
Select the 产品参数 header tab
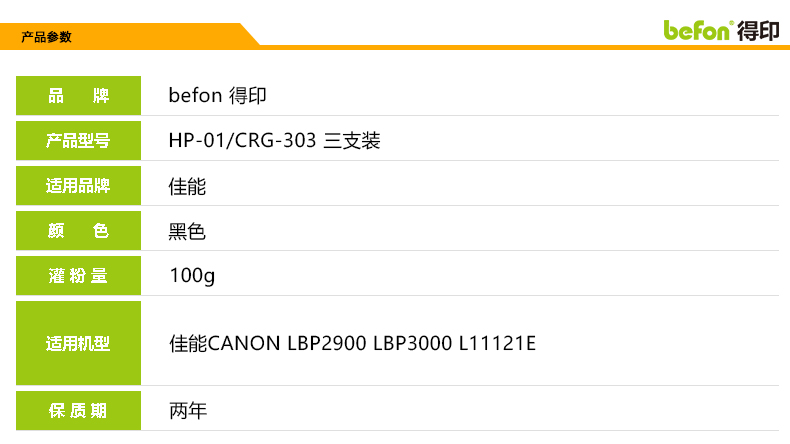click(47, 37)
